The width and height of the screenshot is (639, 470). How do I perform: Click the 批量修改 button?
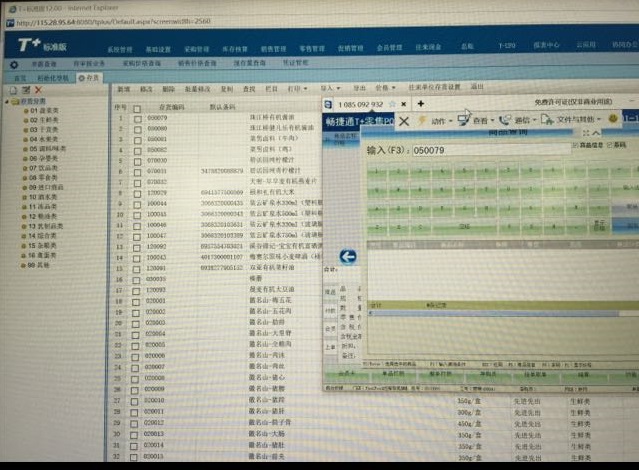[198, 89]
